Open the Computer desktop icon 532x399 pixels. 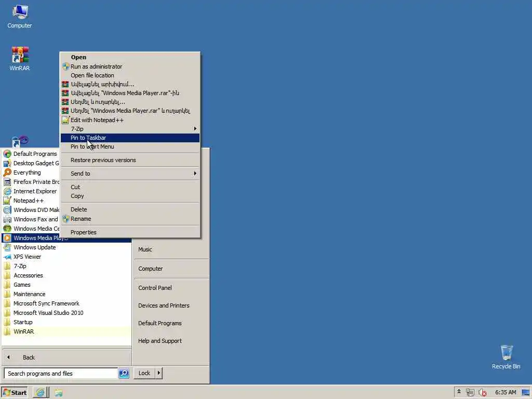tap(20, 17)
